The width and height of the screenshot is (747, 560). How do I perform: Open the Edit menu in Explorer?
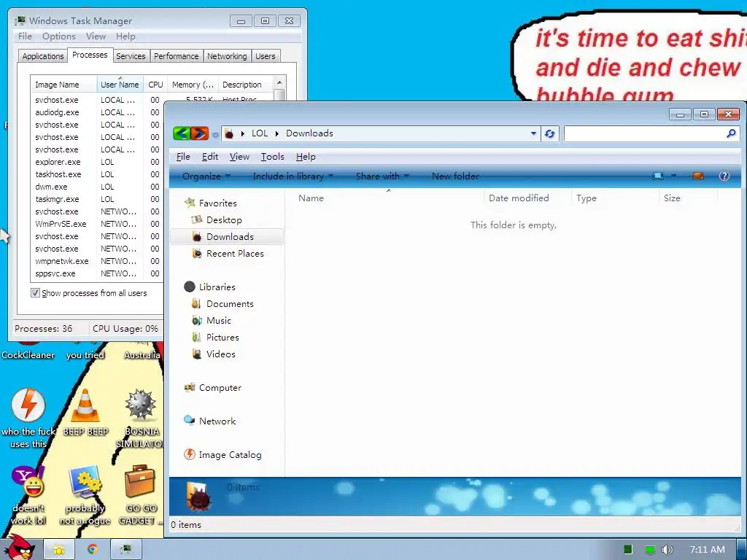209,157
